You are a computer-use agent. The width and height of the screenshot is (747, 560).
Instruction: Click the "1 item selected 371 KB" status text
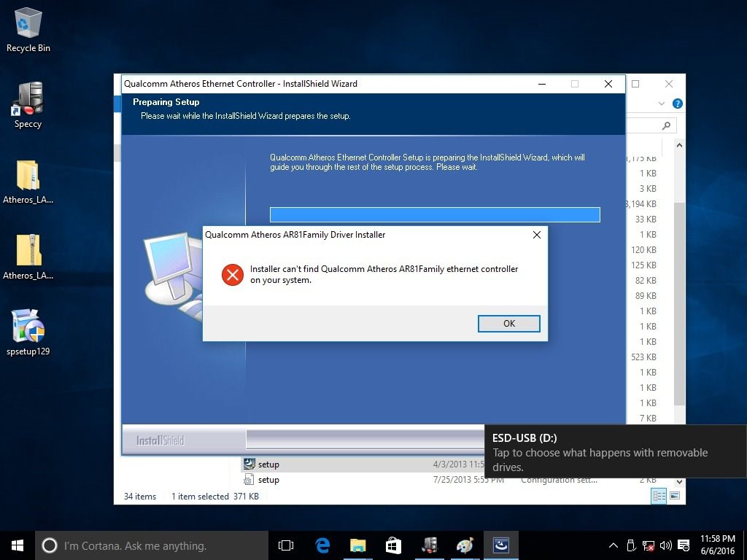tap(215, 497)
